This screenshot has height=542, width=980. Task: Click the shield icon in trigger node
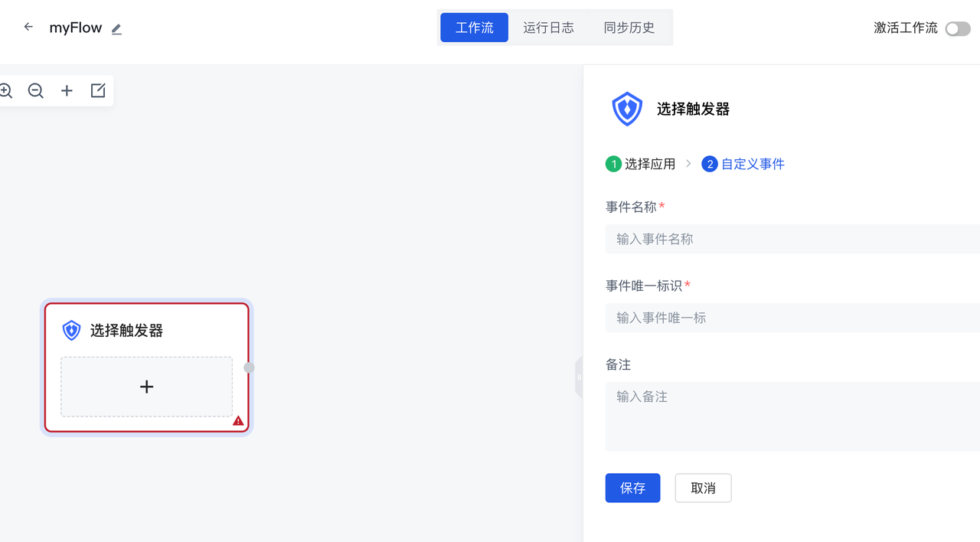pos(71,331)
